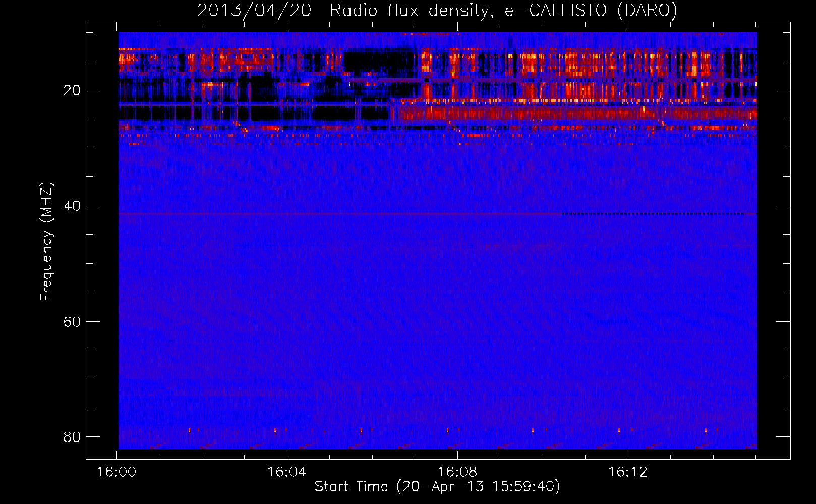Click the plot title '2013/04/20 Radio flux density, e-CALLISTO (DARO)'
This screenshot has width=816, height=504.
pos(437,10)
